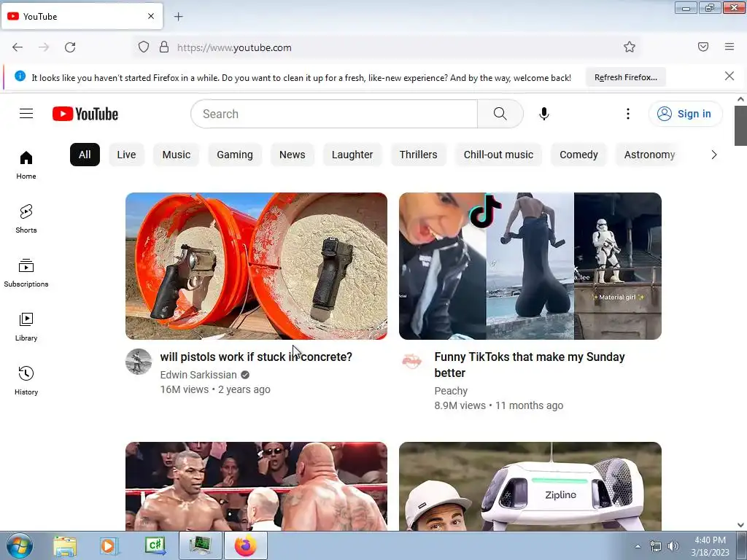Click Peachy channel avatar
Viewport: 747px width, 560px height.
tap(412, 362)
